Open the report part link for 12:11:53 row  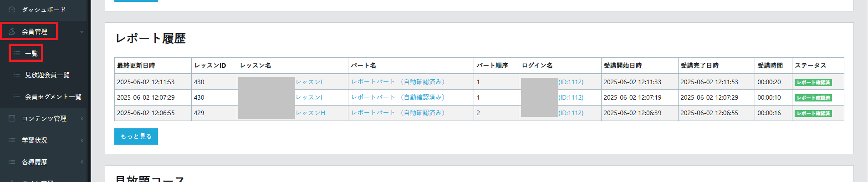[398, 82]
